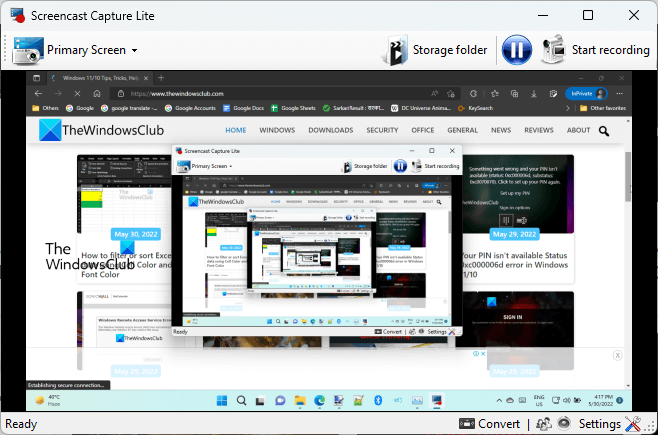
Task: Click the Ready status text
Action: (x=21, y=424)
